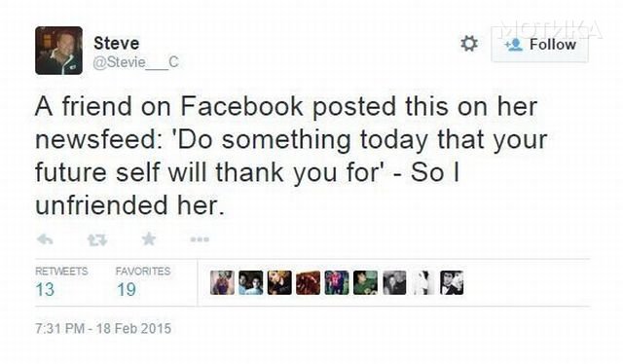View the 13 retweets count

tap(45, 289)
